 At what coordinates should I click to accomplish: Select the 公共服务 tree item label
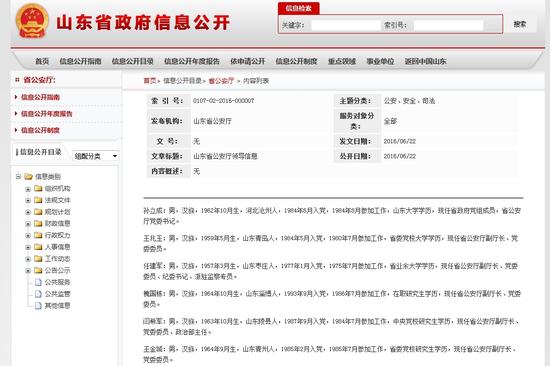[x=58, y=282]
